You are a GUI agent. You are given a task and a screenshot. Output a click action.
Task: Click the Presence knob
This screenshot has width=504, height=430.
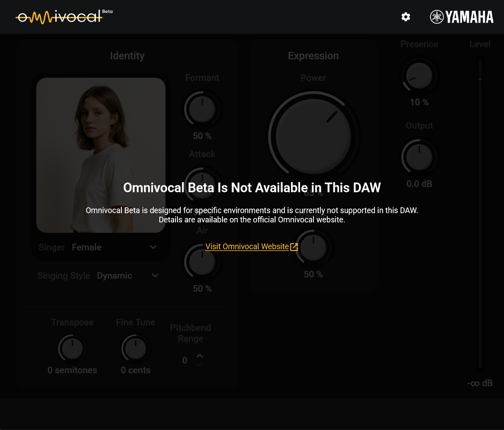point(419,75)
